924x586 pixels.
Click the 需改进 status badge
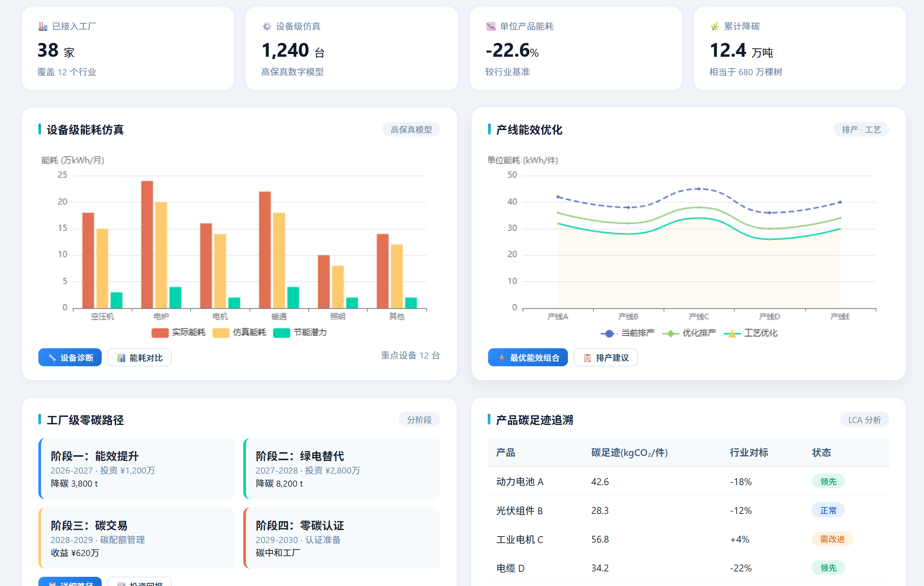[x=832, y=539]
